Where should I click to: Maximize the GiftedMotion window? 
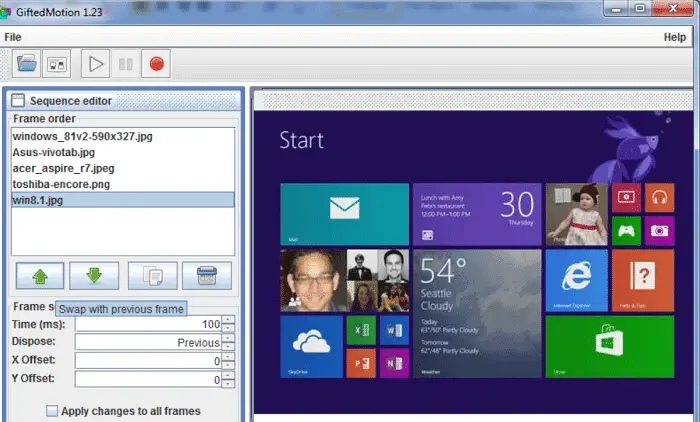coord(640,8)
